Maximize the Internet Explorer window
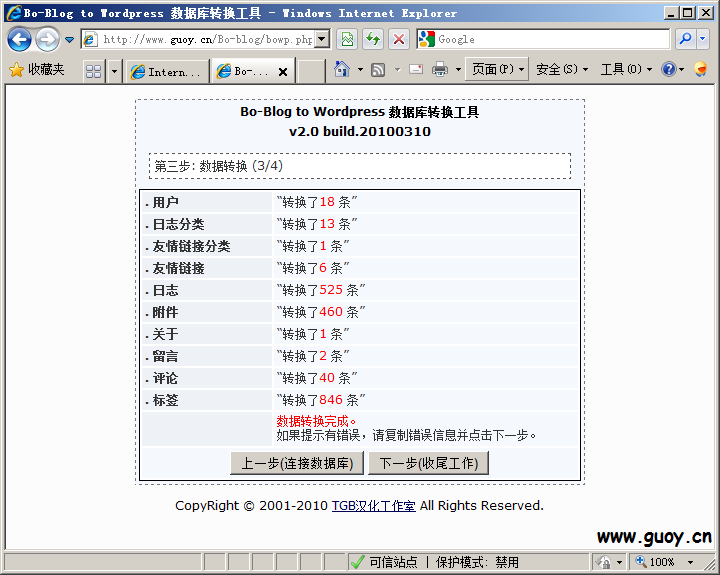This screenshot has height=575, width=720. [x=688, y=13]
